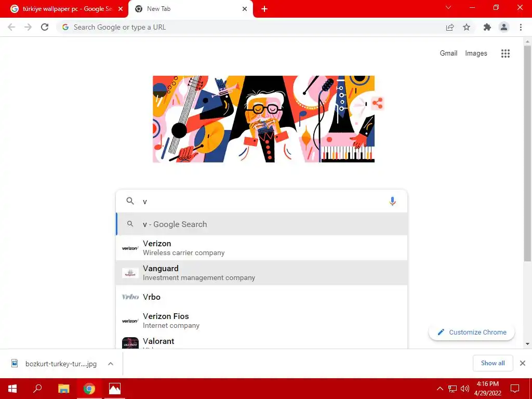Open Chrome's three-dot menu
The height and width of the screenshot is (399, 532).
tap(521, 27)
